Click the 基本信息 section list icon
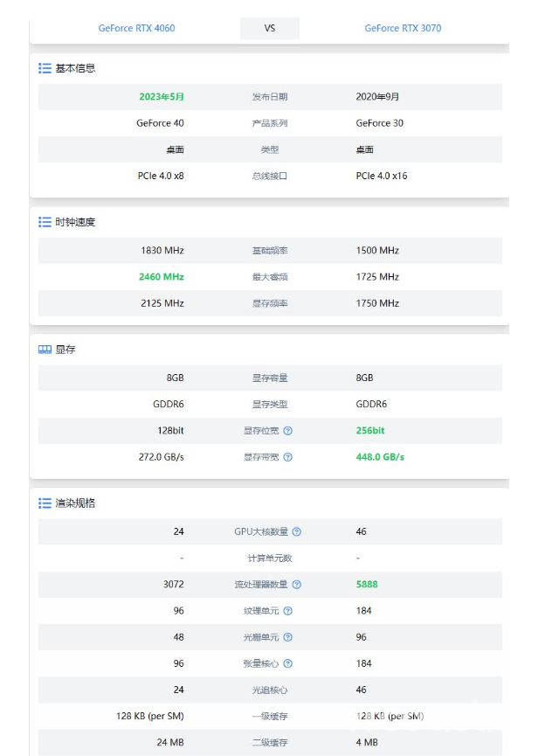 [x=45, y=68]
